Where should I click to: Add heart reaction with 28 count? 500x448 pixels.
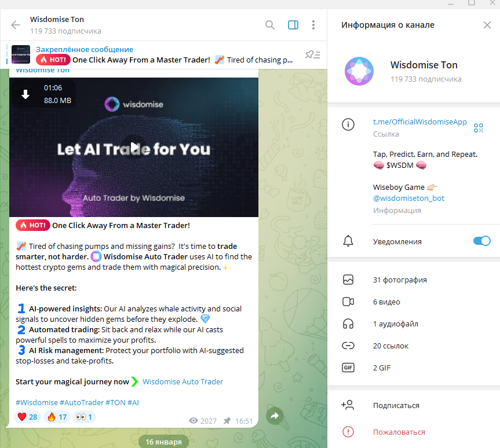point(27,417)
